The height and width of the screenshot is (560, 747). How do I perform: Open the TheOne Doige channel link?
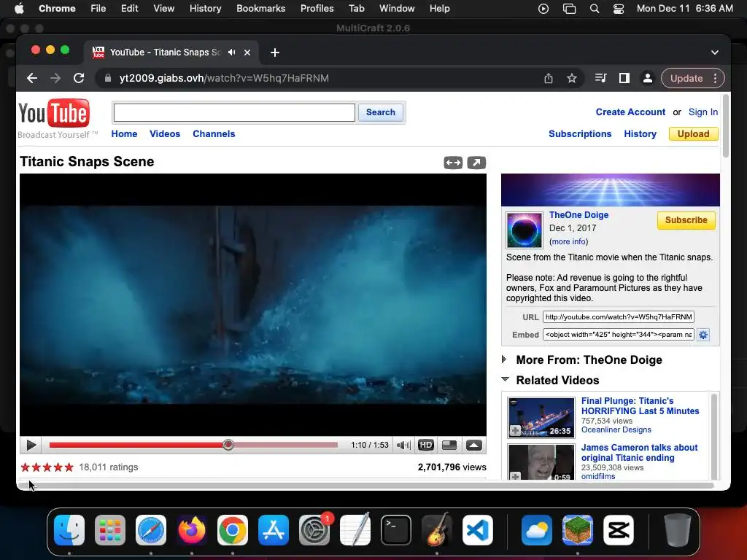[578, 215]
